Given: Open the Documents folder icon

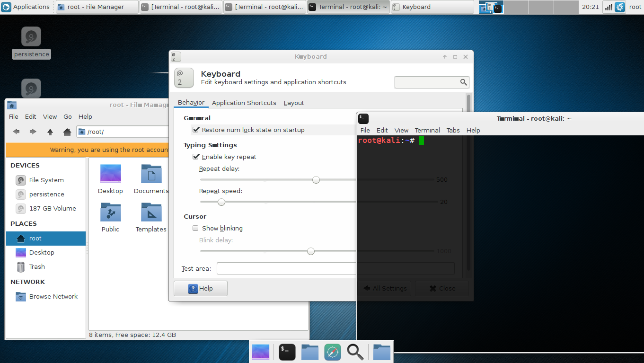Looking at the screenshot, I should pos(151,174).
